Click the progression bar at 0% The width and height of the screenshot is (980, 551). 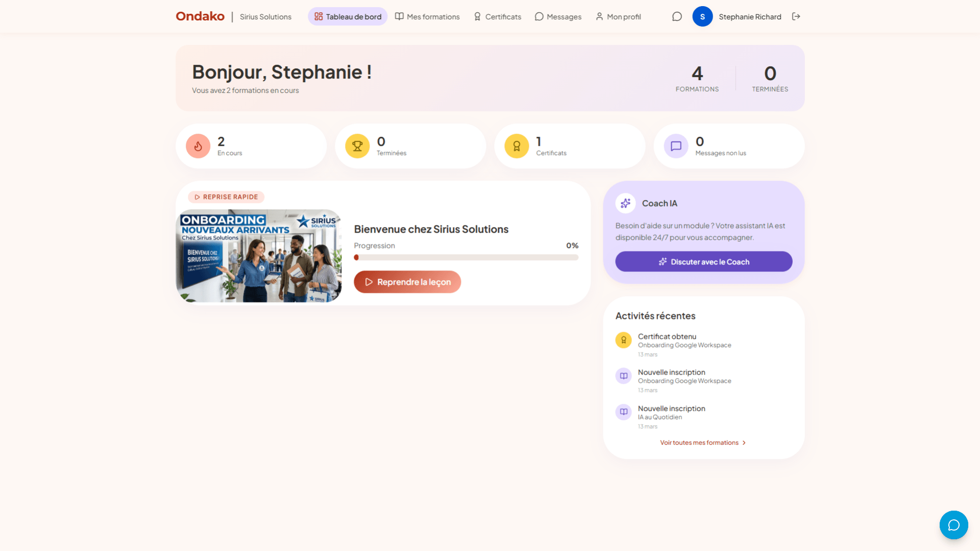point(466,258)
